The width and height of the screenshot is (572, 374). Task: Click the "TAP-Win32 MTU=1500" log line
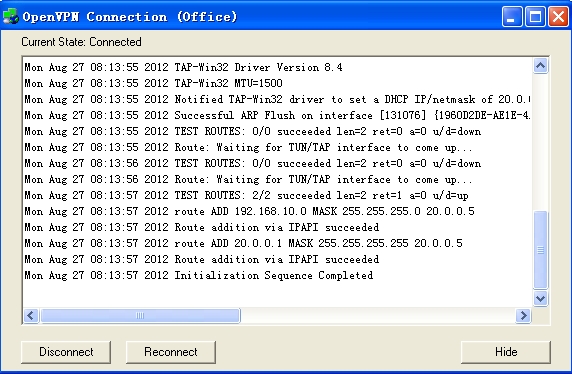coord(154,83)
